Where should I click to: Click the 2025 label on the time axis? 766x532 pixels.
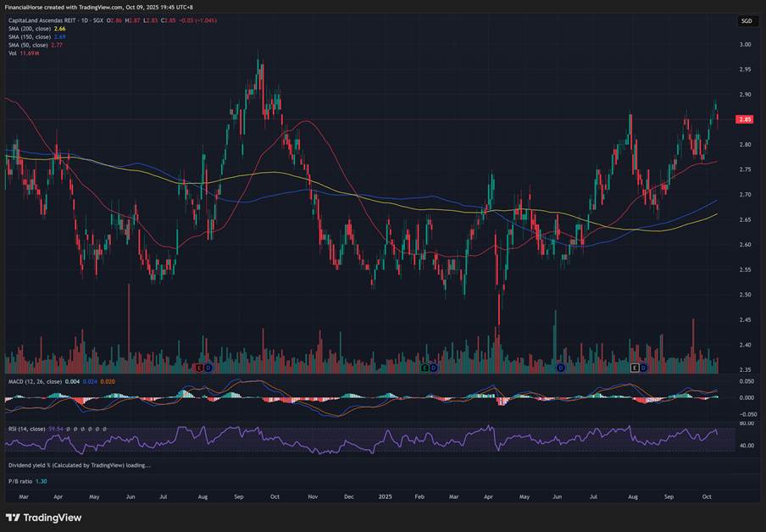pyautogui.click(x=387, y=497)
